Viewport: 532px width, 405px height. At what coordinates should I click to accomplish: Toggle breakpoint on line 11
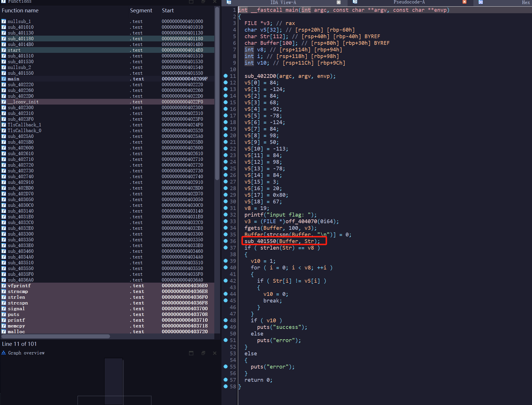[x=225, y=76]
